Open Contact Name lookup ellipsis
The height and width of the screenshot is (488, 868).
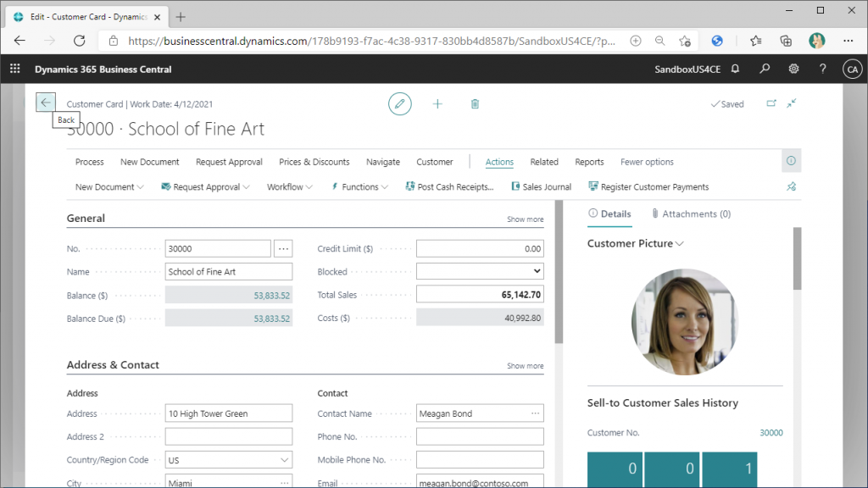pos(536,413)
